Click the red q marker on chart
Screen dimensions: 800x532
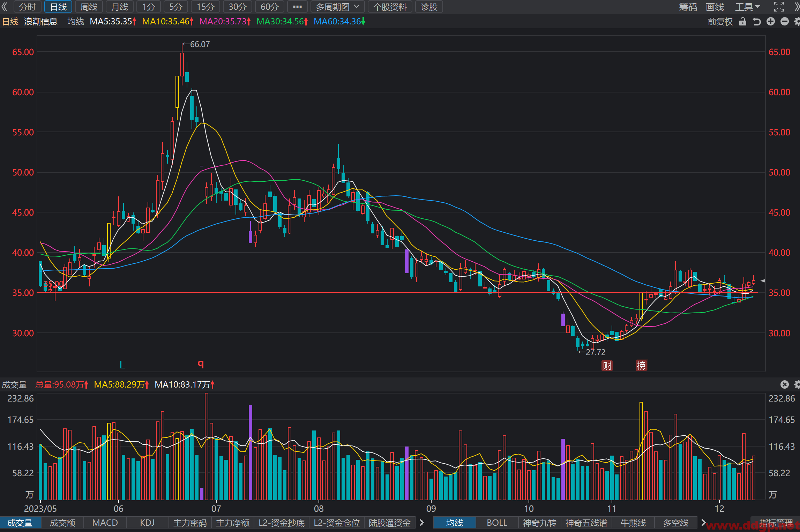click(x=201, y=364)
